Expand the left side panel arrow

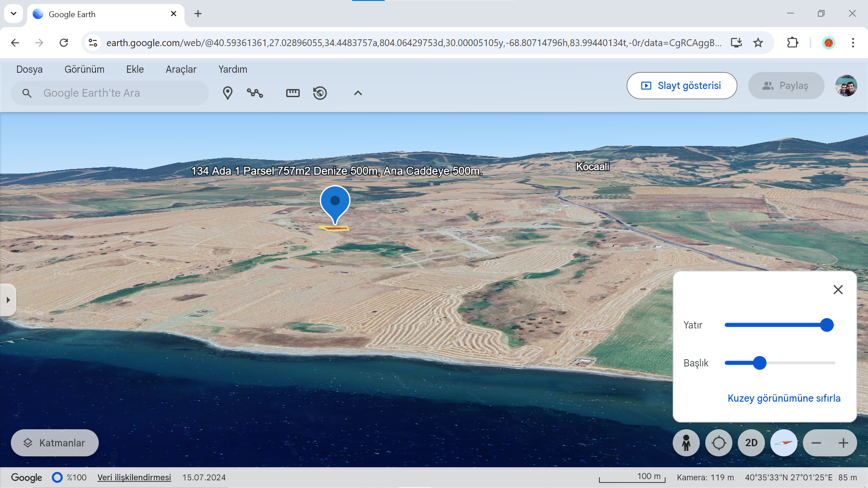[x=8, y=300]
